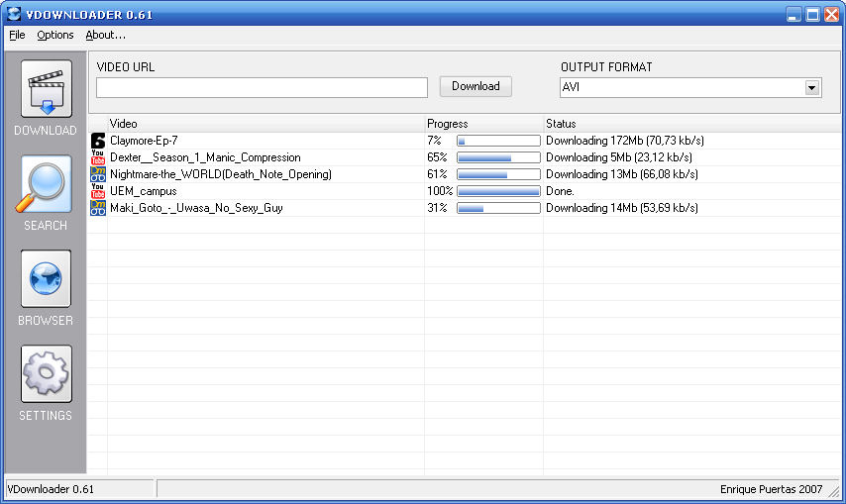The height and width of the screenshot is (504, 846).
Task: Sort by the Status column header
Action: point(691,124)
